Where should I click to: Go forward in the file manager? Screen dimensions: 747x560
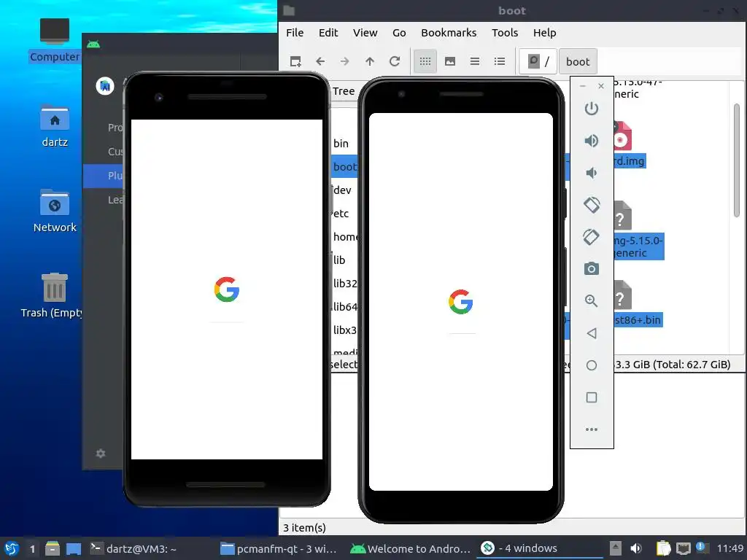click(x=345, y=61)
